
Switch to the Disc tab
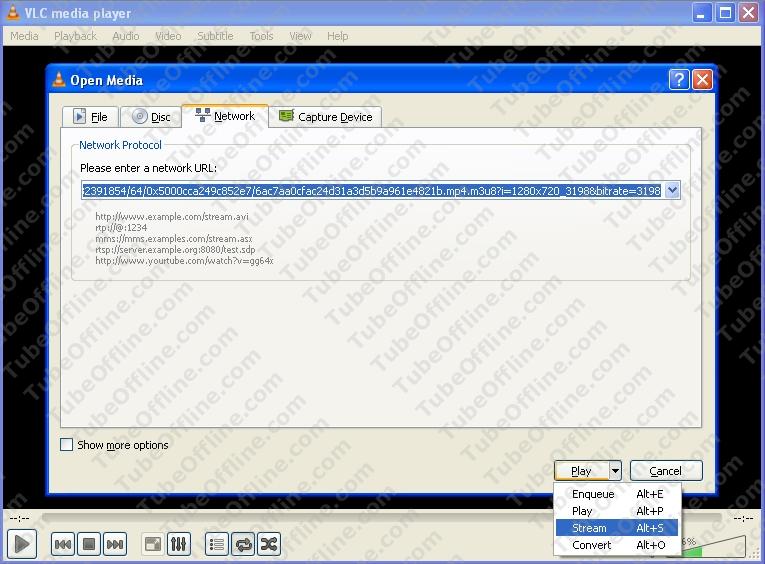[x=151, y=117]
